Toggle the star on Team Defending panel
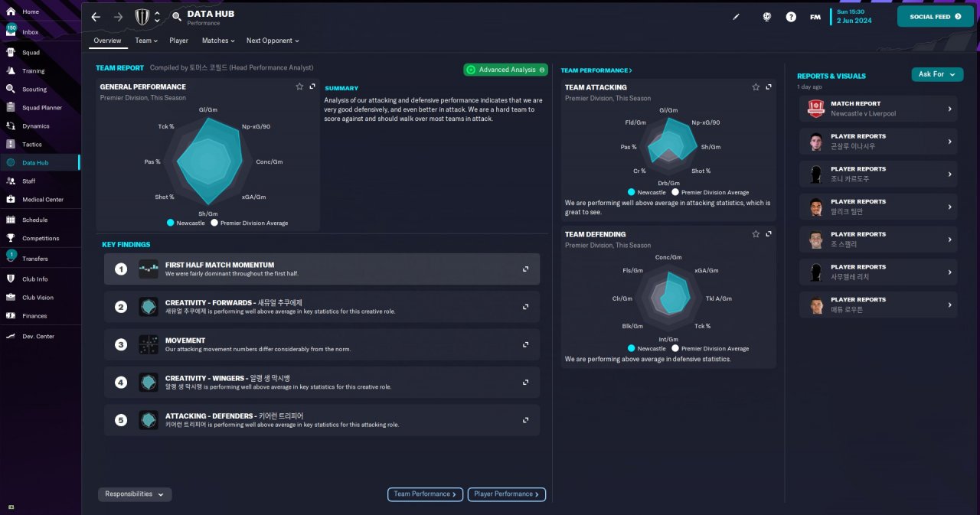This screenshot has width=980, height=515. point(756,234)
